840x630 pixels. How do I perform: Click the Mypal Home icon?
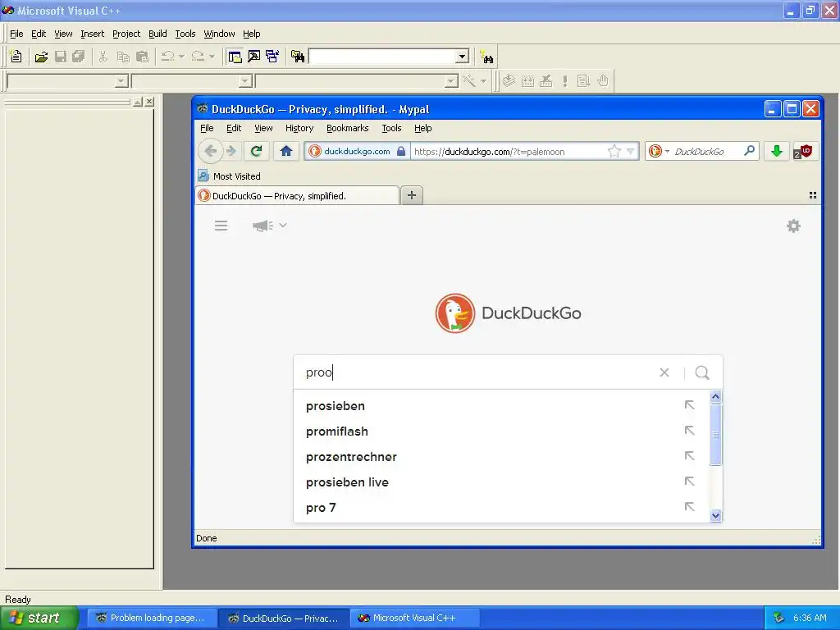(286, 151)
